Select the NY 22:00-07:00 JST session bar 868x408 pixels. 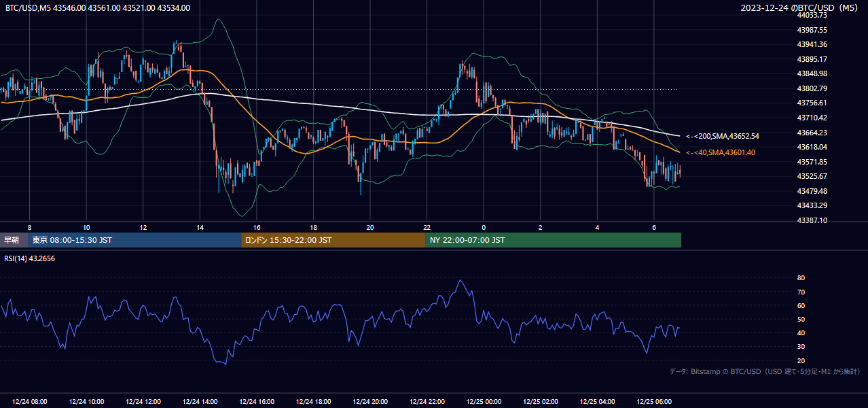click(554, 240)
